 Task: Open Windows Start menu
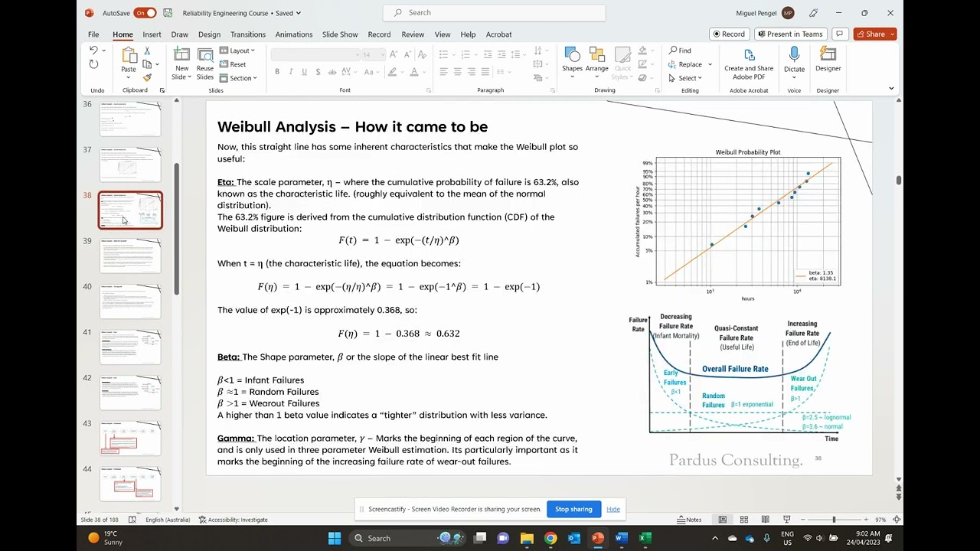pyautogui.click(x=335, y=538)
